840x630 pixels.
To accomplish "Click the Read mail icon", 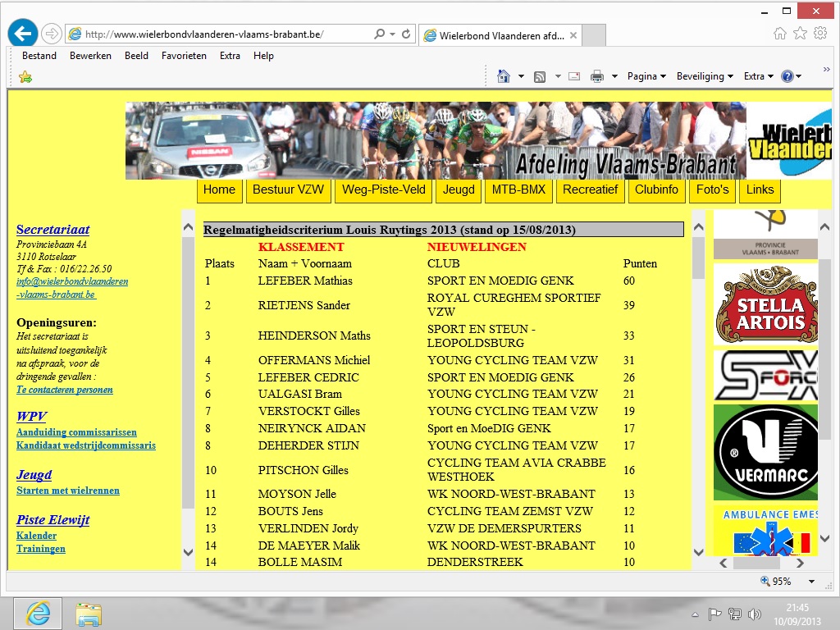I will pos(574,76).
